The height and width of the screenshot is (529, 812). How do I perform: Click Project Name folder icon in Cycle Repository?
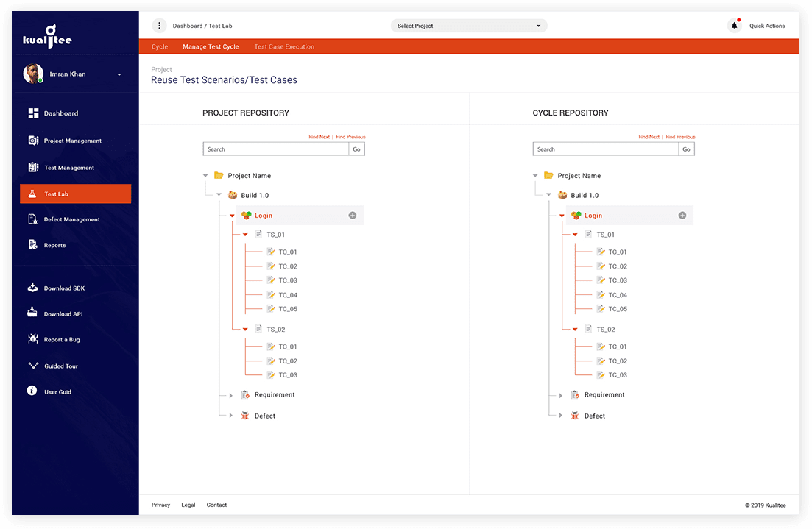click(x=548, y=175)
